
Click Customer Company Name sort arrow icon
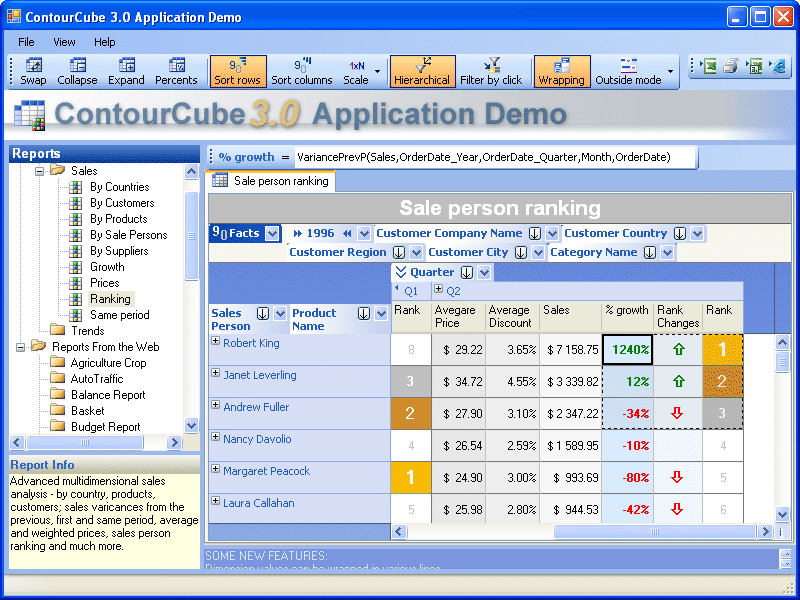(534, 234)
